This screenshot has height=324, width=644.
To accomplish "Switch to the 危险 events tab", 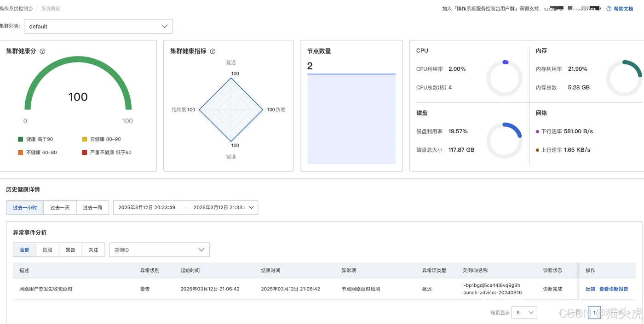I will point(47,250).
